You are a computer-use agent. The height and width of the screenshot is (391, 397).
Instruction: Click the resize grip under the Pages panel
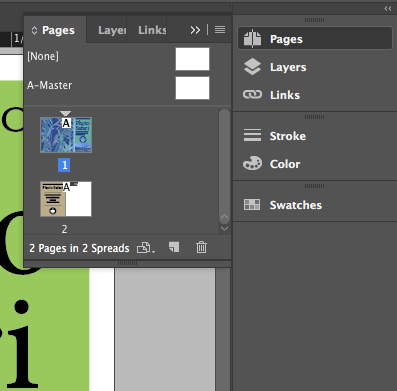[127, 263]
